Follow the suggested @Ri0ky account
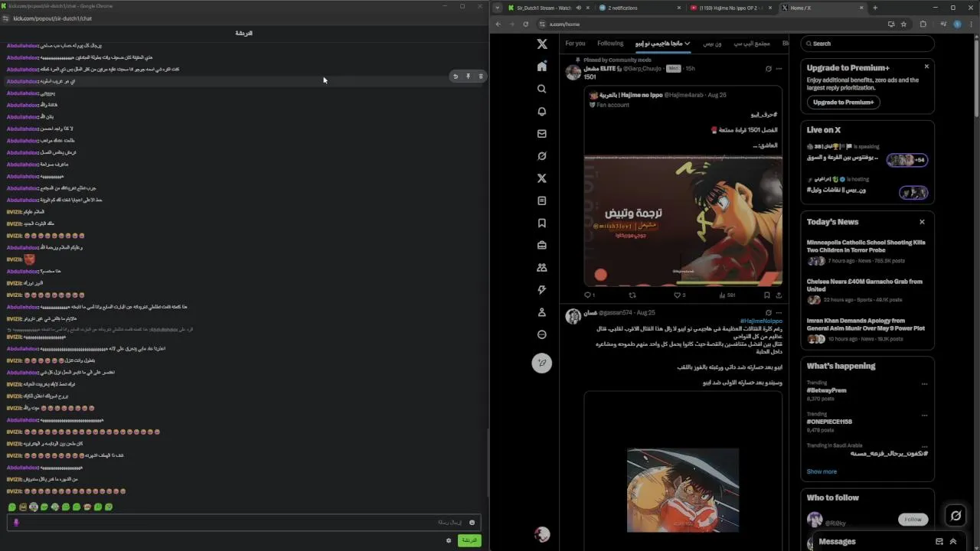This screenshot has width=980, height=551. (913, 520)
